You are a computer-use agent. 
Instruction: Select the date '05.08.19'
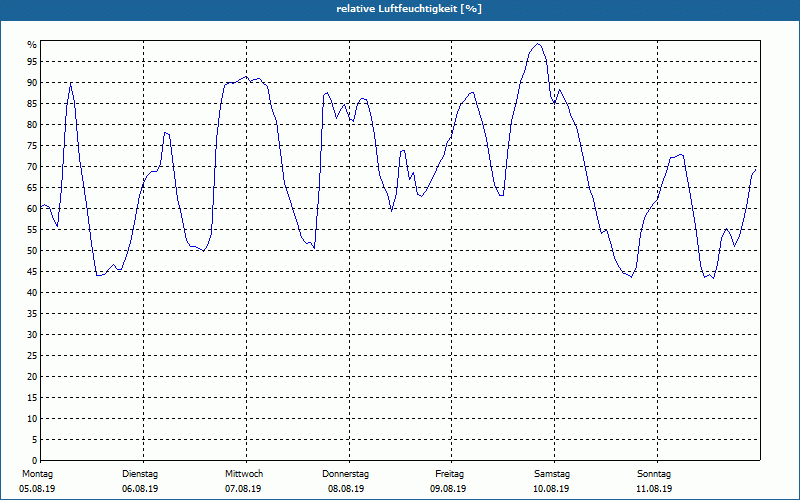[x=37, y=489]
